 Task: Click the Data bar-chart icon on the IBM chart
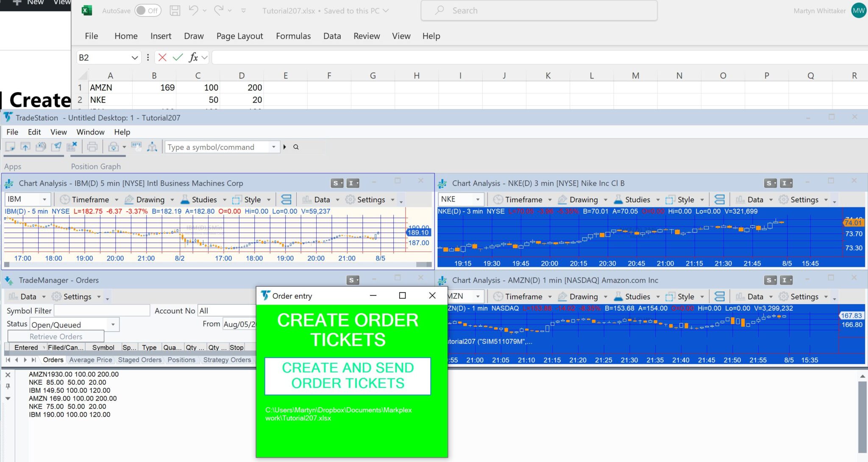[x=306, y=199]
